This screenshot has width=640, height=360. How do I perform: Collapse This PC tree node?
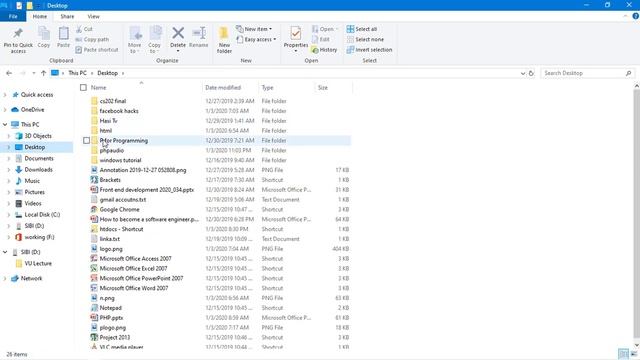(5, 124)
